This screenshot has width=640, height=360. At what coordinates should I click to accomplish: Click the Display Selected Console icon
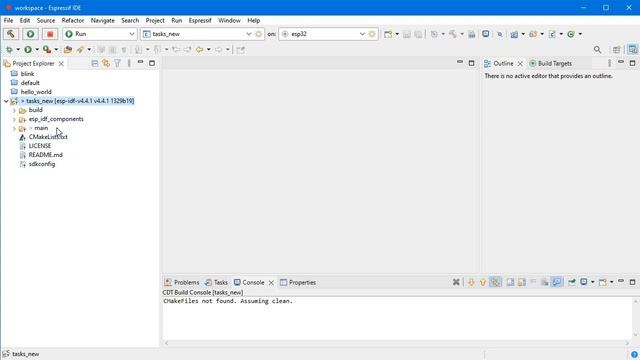pos(584,282)
